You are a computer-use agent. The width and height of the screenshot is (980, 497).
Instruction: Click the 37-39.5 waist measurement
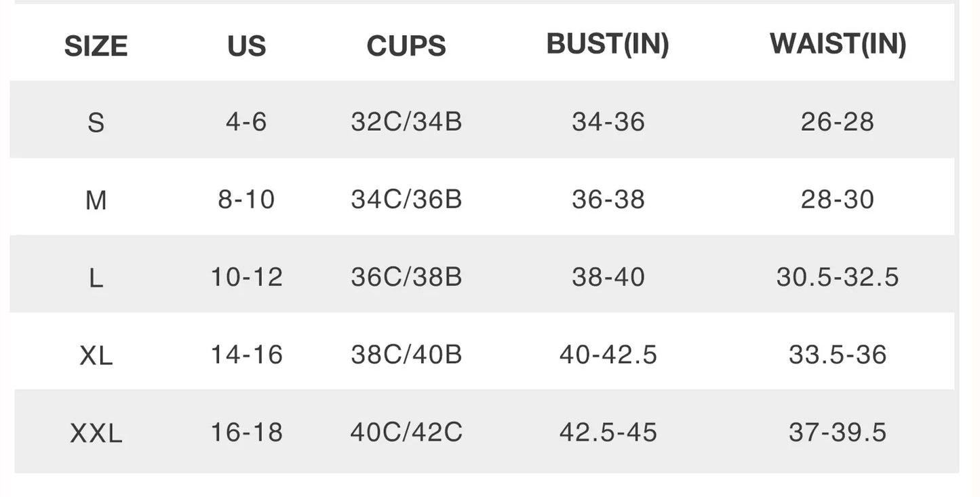pos(838,432)
